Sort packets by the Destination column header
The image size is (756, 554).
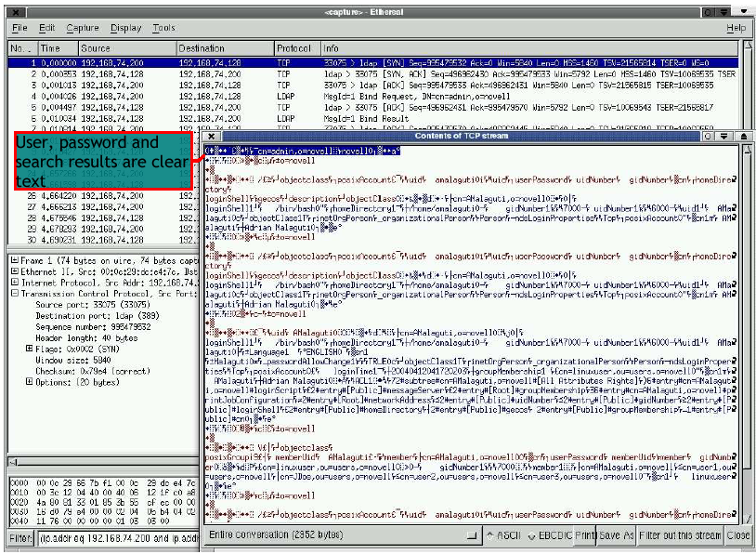pos(225,48)
